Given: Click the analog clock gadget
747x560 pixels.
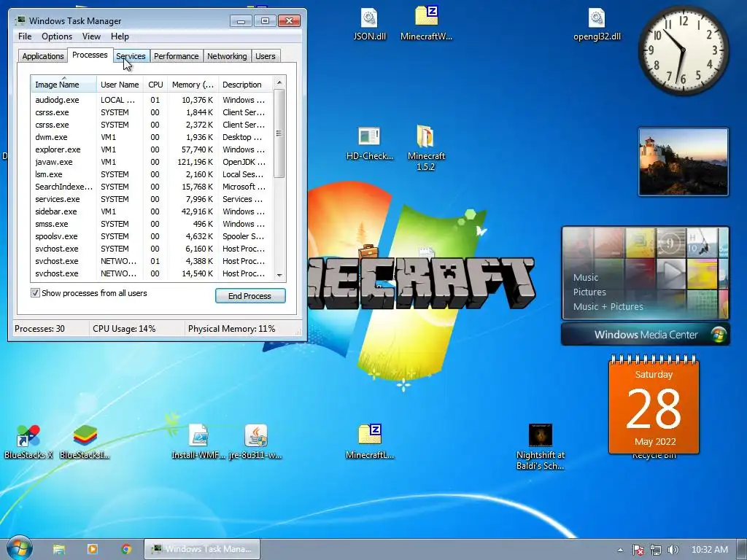Looking at the screenshot, I should [684, 50].
